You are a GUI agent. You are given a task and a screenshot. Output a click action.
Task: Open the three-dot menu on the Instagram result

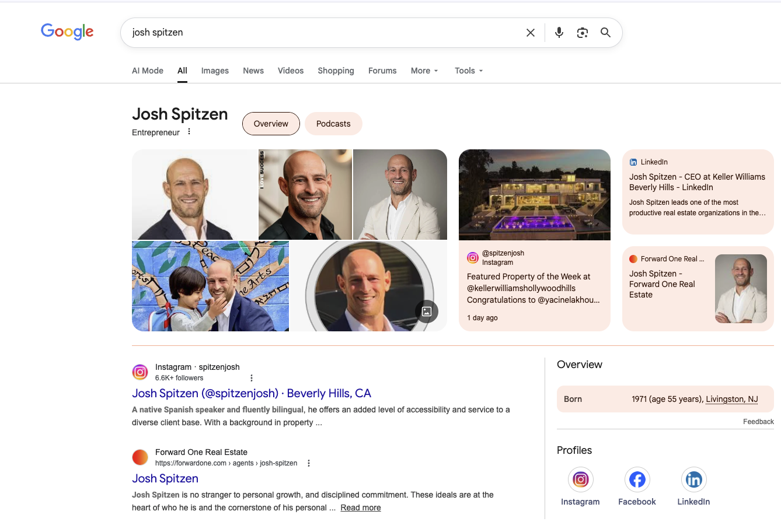pyautogui.click(x=252, y=378)
